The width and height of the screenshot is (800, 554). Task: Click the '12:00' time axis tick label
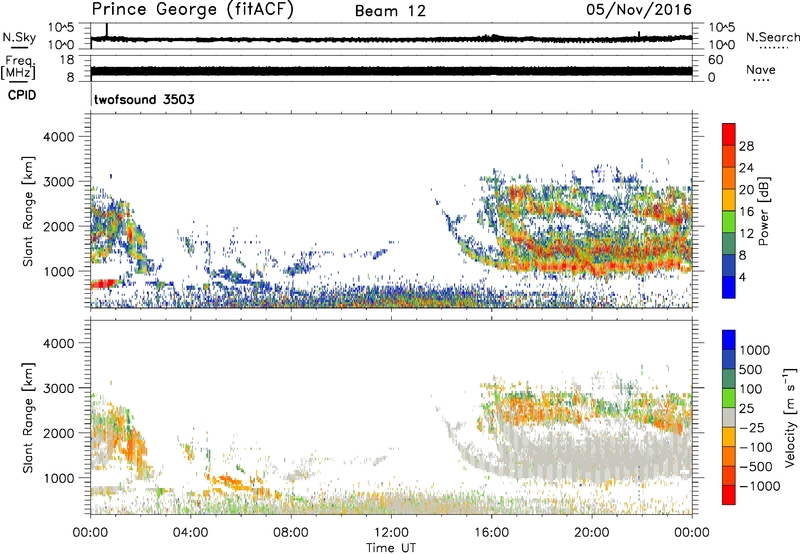click(x=391, y=533)
